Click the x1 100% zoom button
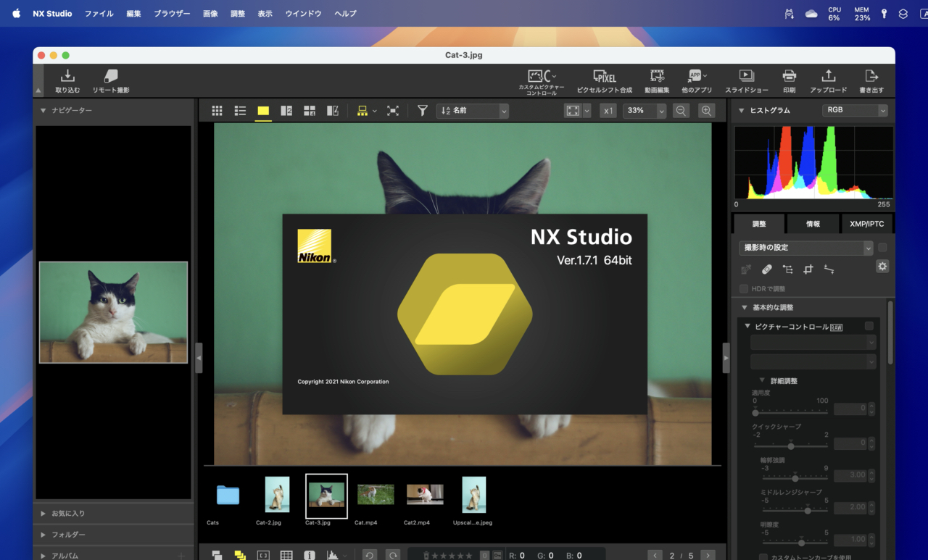The image size is (928, 560). [x=609, y=111]
